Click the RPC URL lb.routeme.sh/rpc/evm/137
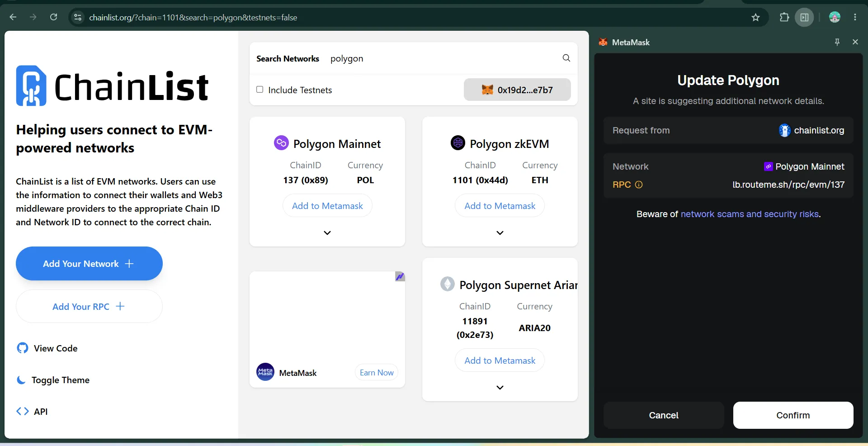The image size is (868, 446). (x=788, y=185)
